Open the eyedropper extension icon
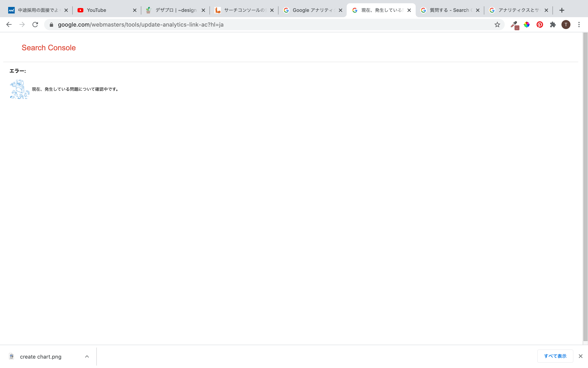 click(x=514, y=25)
